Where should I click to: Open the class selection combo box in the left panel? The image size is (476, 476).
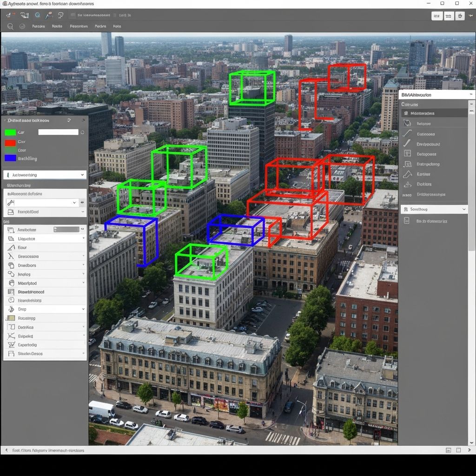point(44,174)
